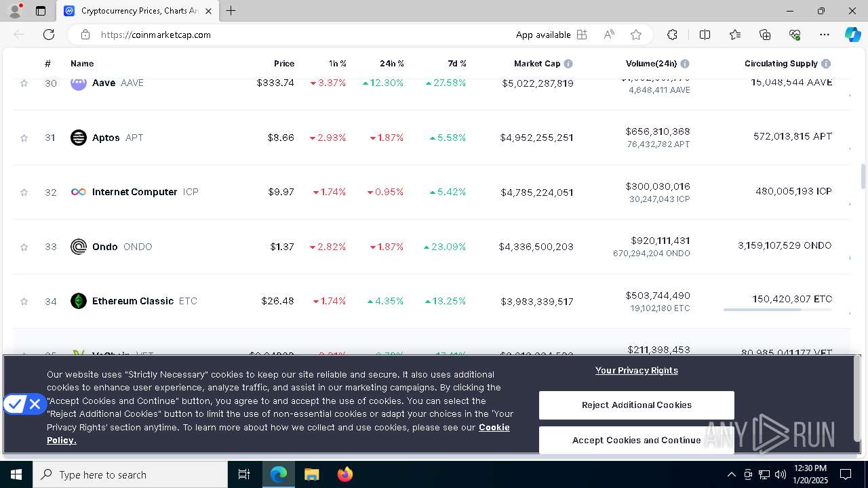Image resolution: width=868 pixels, height=488 pixels.
Task: Open a new browser tab
Action: tap(231, 11)
